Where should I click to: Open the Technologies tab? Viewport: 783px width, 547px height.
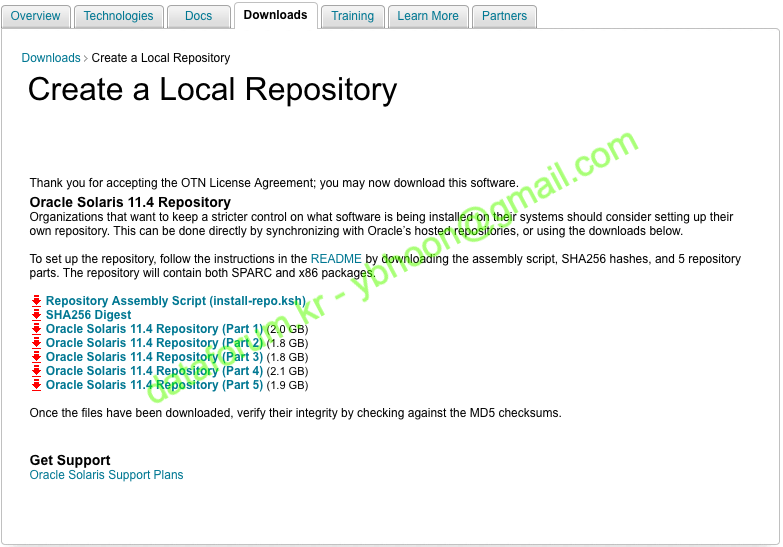pos(118,16)
